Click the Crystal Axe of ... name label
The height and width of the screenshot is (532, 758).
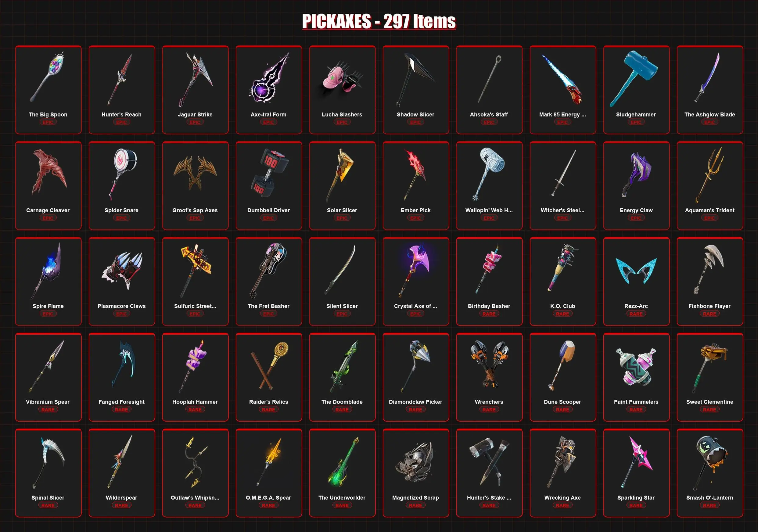415,306
